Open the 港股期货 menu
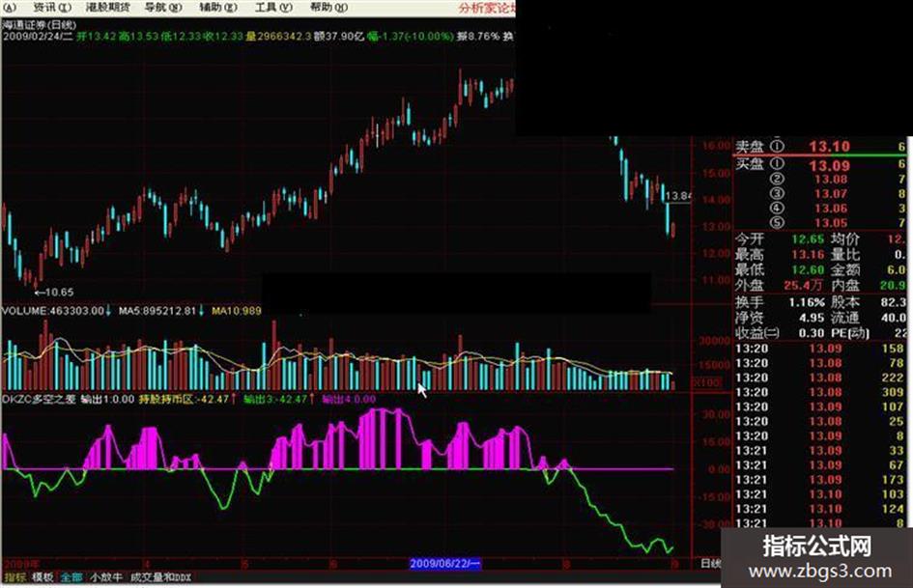This screenshot has width=913, height=588. point(107,8)
